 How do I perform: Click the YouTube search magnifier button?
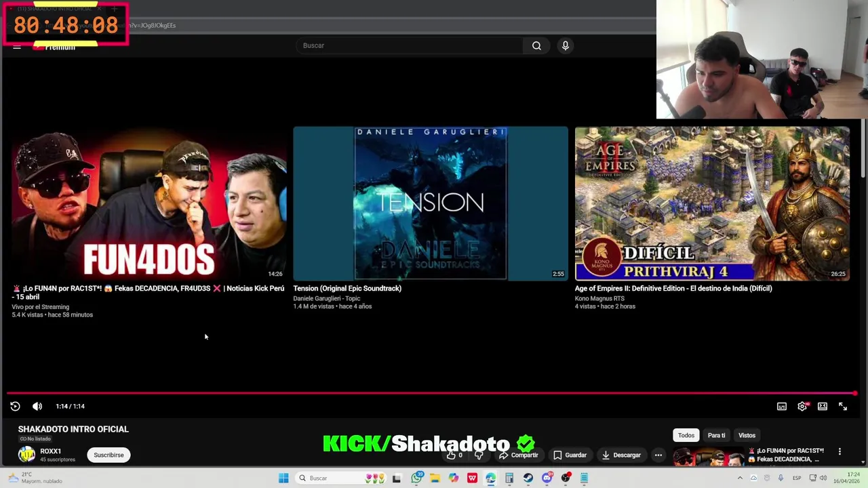(x=536, y=45)
